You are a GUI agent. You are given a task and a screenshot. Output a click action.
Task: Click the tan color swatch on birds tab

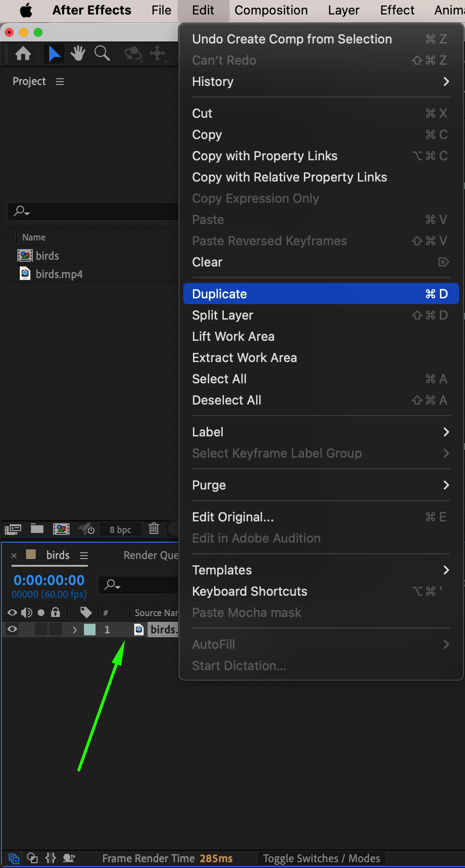[x=31, y=554]
